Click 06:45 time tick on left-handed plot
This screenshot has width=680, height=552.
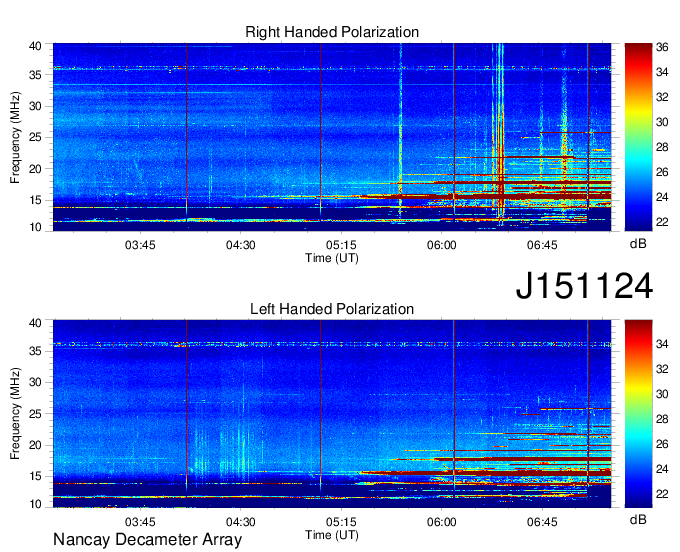pos(542,522)
